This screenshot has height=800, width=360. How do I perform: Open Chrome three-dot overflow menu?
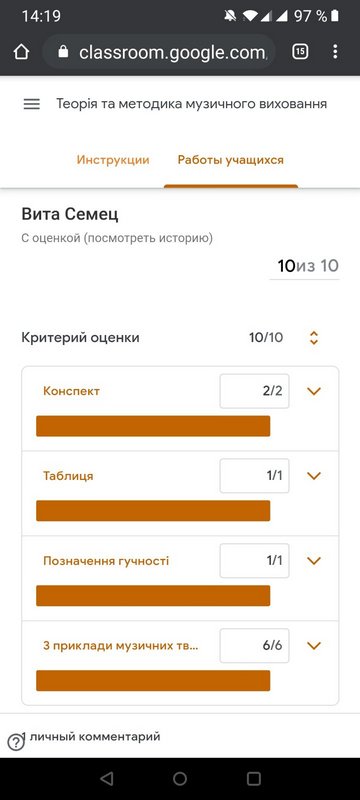pyautogui.click(x=335, y=51)
